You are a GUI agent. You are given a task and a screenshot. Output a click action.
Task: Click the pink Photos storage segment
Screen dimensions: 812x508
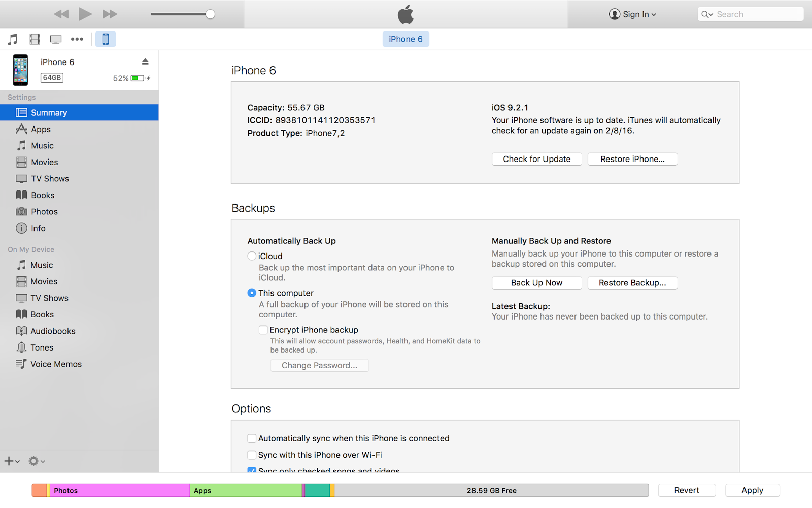pyautogui.click(x=120, y=490)
